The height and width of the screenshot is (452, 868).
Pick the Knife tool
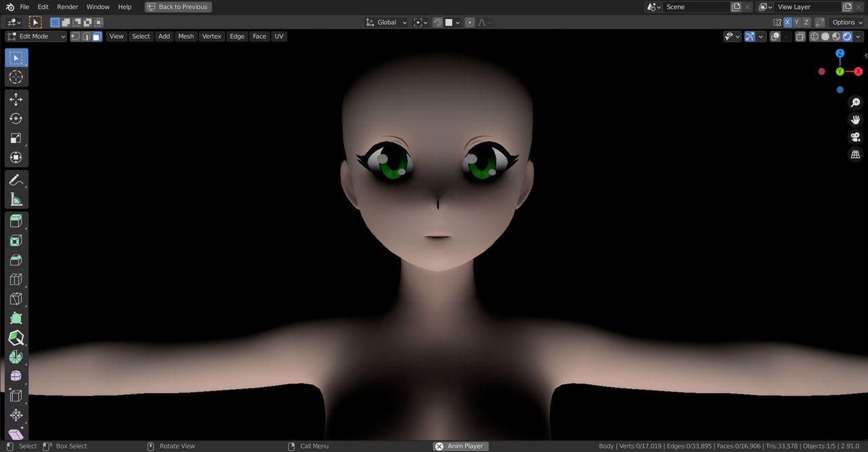[16, 299]
